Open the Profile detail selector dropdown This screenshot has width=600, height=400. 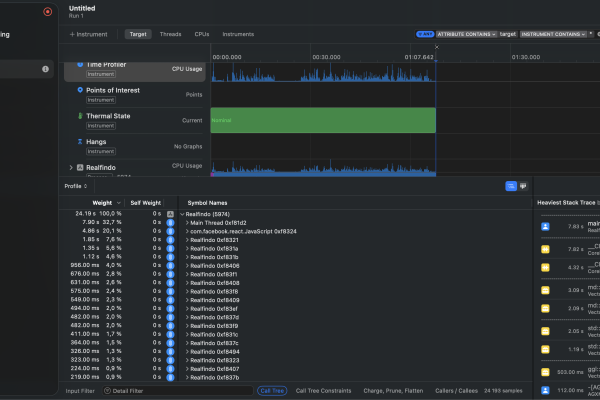76,186
